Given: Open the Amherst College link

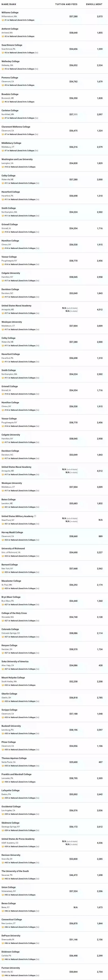Looking at the screenshot, I should [x=10, y=29].
